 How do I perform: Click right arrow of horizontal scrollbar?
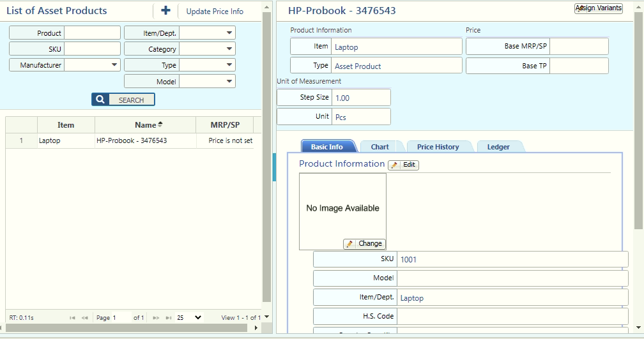click(x=256, y=328)
